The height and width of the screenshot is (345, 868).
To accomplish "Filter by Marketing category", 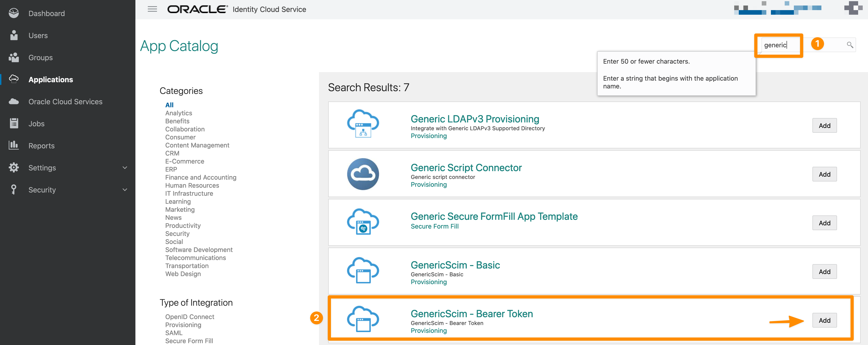I will (180, 209).
